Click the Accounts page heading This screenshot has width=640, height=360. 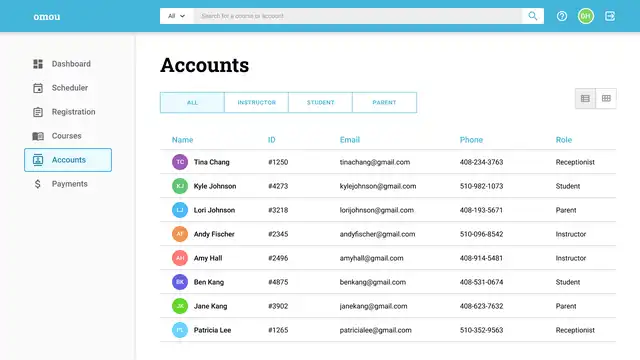click(x=204, y=65)
